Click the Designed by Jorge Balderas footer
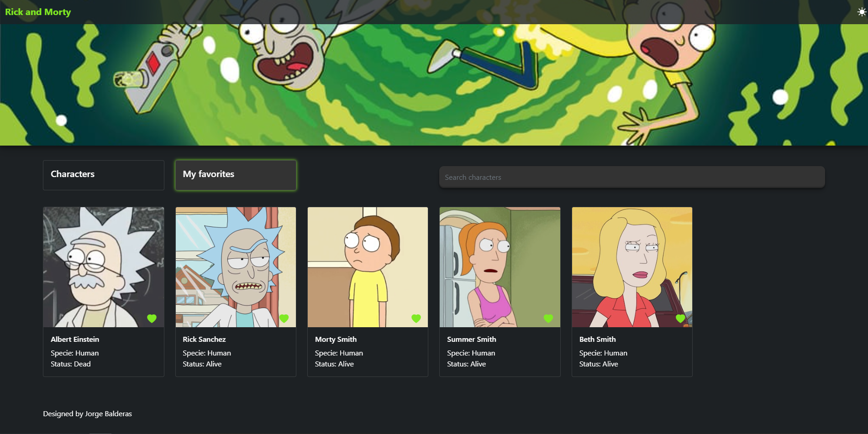Viewport: 868px width, 434px height. (x=87, y=413)
